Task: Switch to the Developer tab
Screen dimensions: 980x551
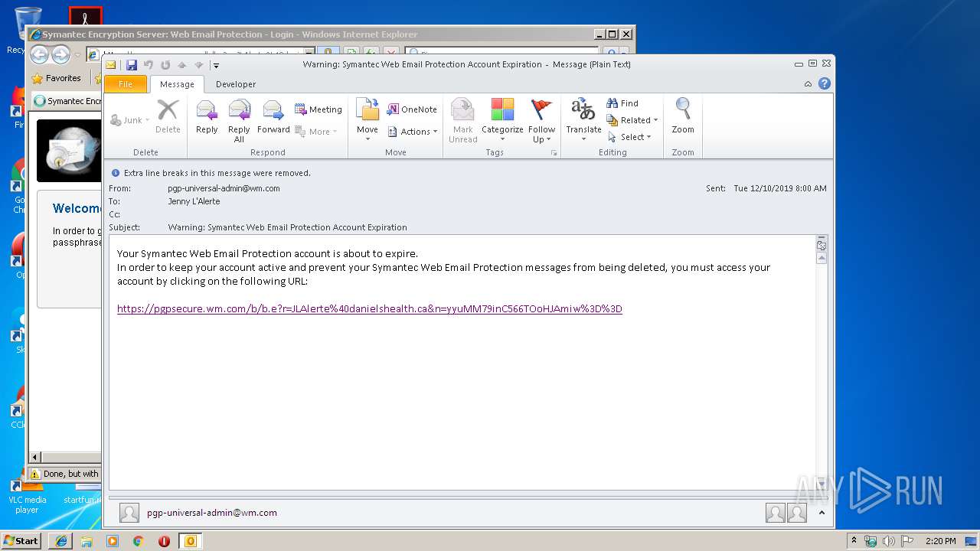Action: pyautogui.click(x=236, y=84)
